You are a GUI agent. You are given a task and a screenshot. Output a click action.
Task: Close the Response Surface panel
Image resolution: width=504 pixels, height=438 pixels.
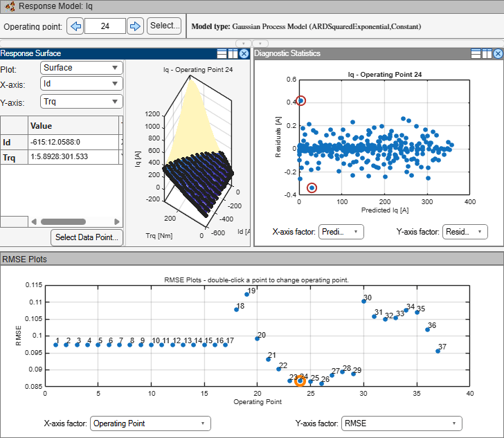244,54
